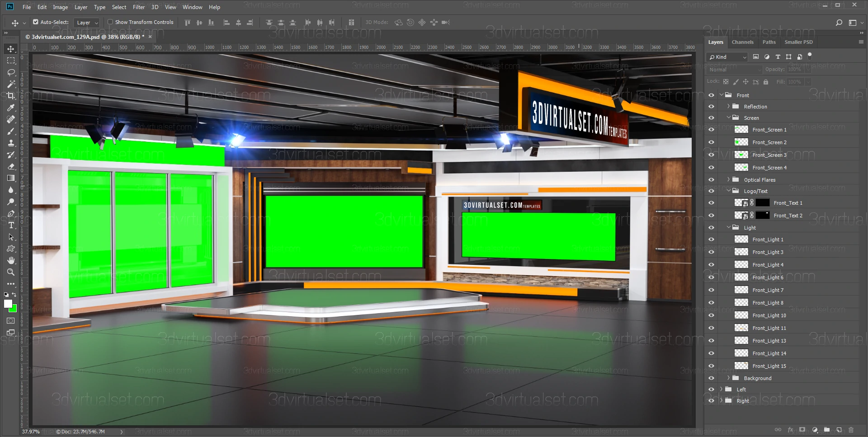Image resolution: width=868 pixels, height=437 pixels.
Task: Hide the Front group layer
Action: click(711, 95)
